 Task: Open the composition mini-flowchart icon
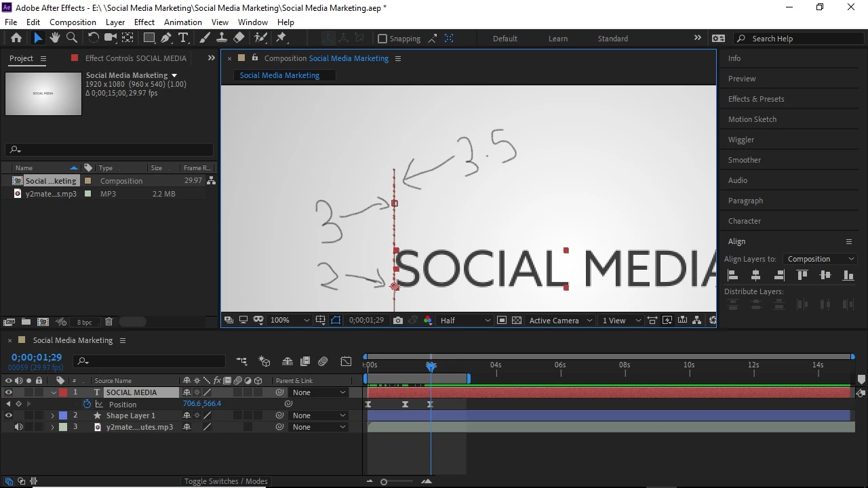[x=242, y=361]
